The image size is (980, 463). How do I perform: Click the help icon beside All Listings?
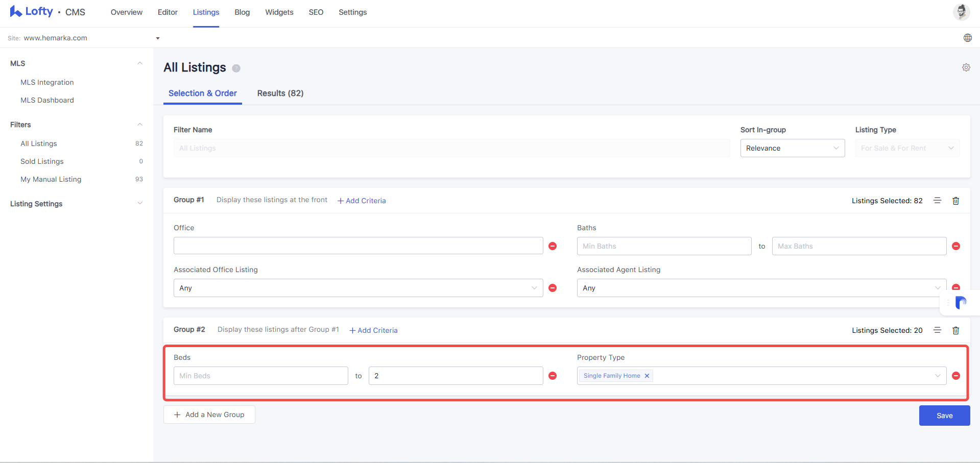click(236, 68)
